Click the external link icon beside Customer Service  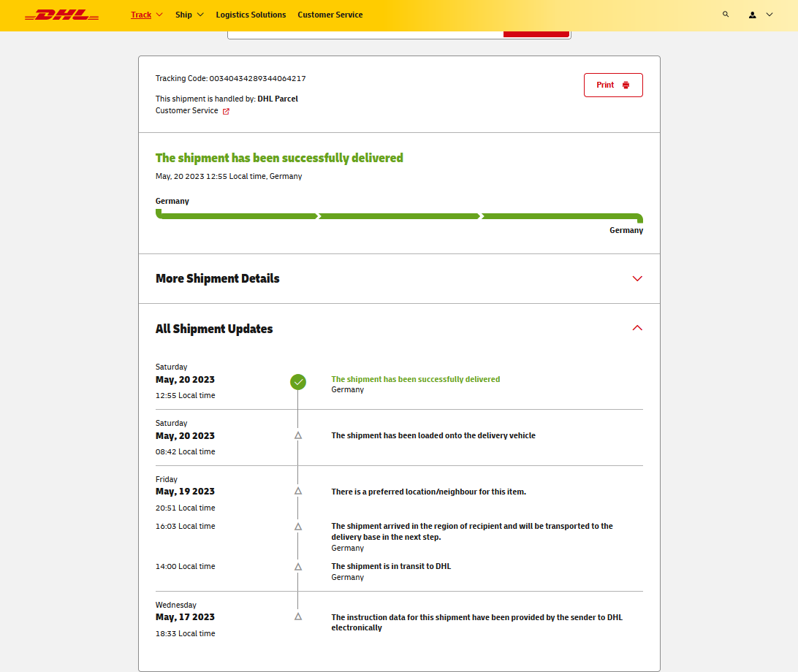(226, 111)
